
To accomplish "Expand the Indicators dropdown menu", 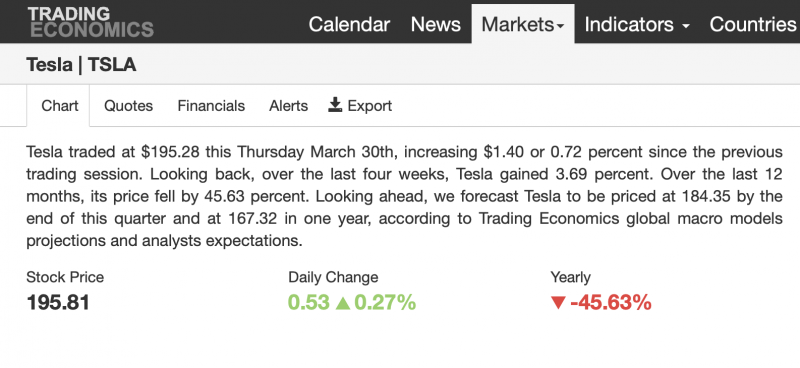I will [x=637, y=24].
